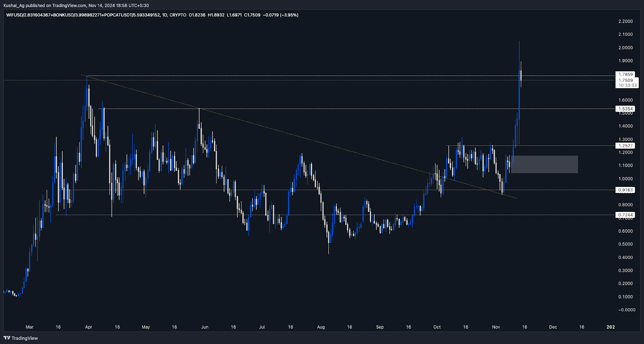Click the 1.0000 price axis tick

[x=625, y=179]
